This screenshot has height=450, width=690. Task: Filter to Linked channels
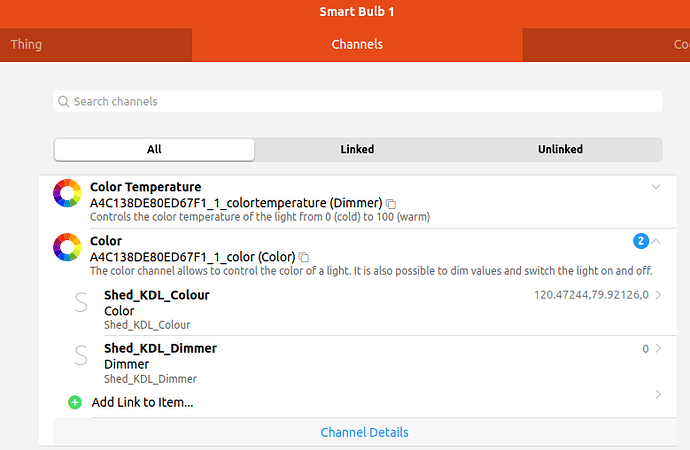tap(357, 150)
